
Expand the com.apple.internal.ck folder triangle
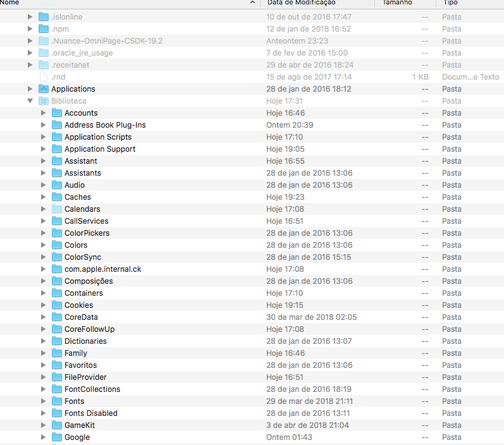click(x=43, y=269)
